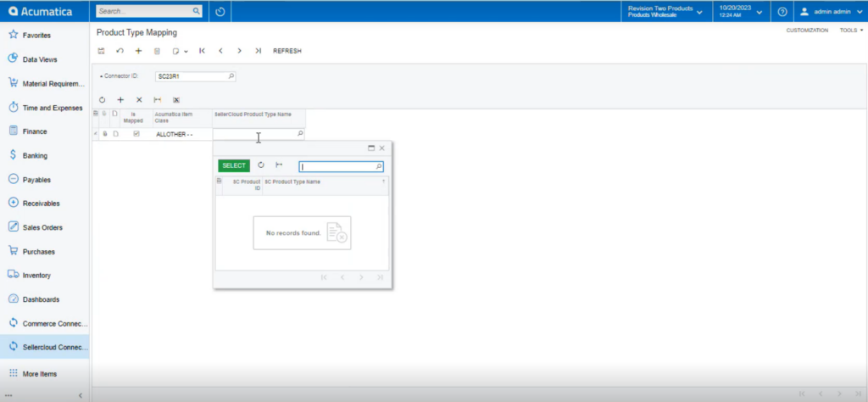Open Favorites in sidebar
The height and width of the screenshot is (402, 868).
[44, 35]
